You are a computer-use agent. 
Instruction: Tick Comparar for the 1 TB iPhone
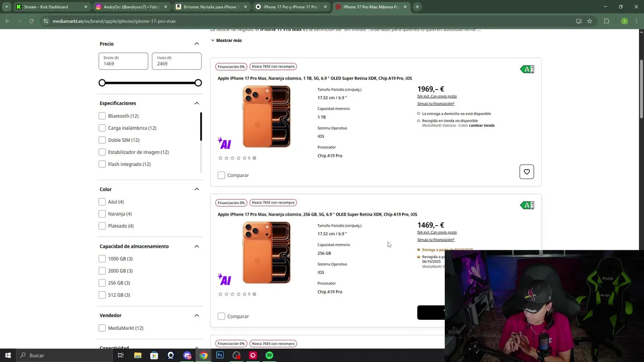[221, 175]
